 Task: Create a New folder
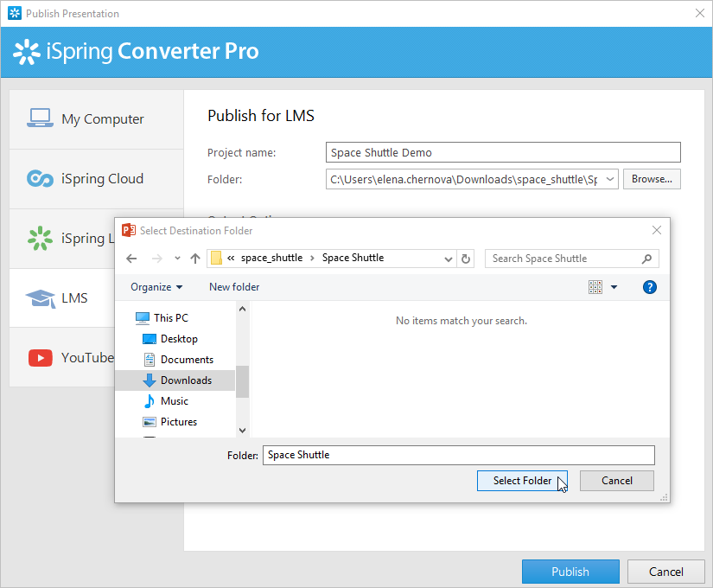234,287
